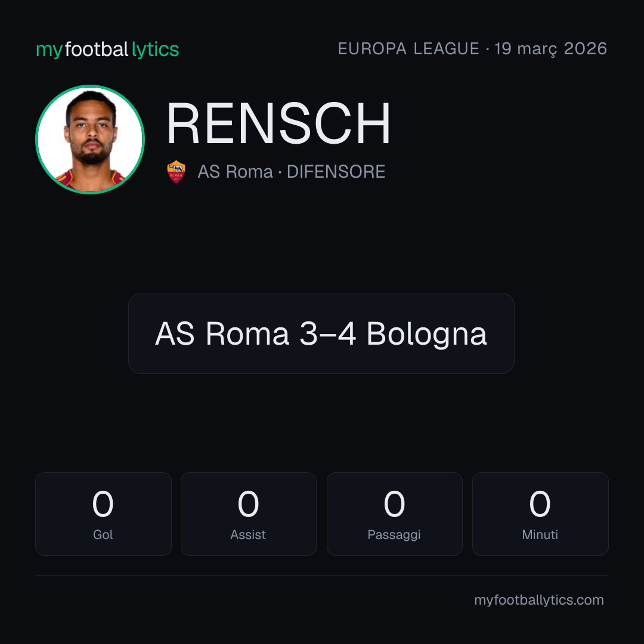Viewport: 644px width, 644px height.
Task: Select the RENSCH player name heading
Action: [x=278, y=123]
